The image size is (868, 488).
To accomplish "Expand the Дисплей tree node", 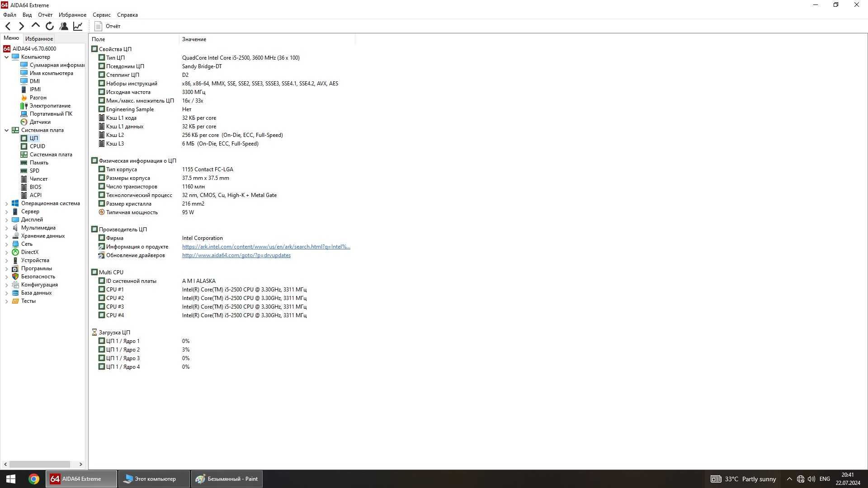I will point(6,220).
